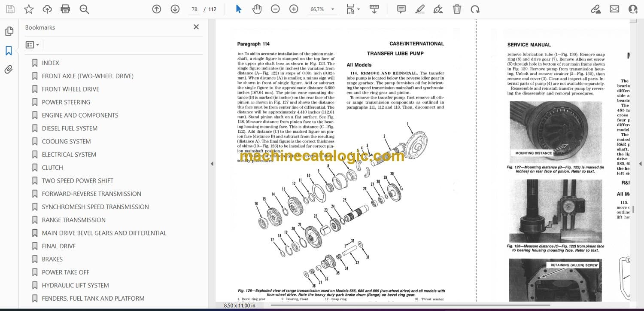Jump to the POWER TAKE OFF bookmark
This screenshot has width=644, height=311.
click(66, 273)
